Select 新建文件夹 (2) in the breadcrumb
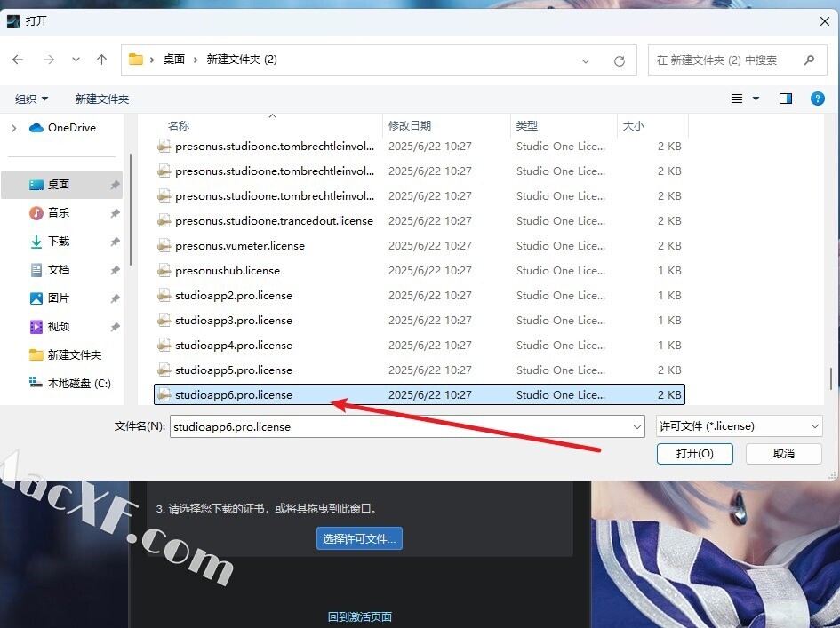The height and width of the screenshot is (628, 840). click(242, 60)
